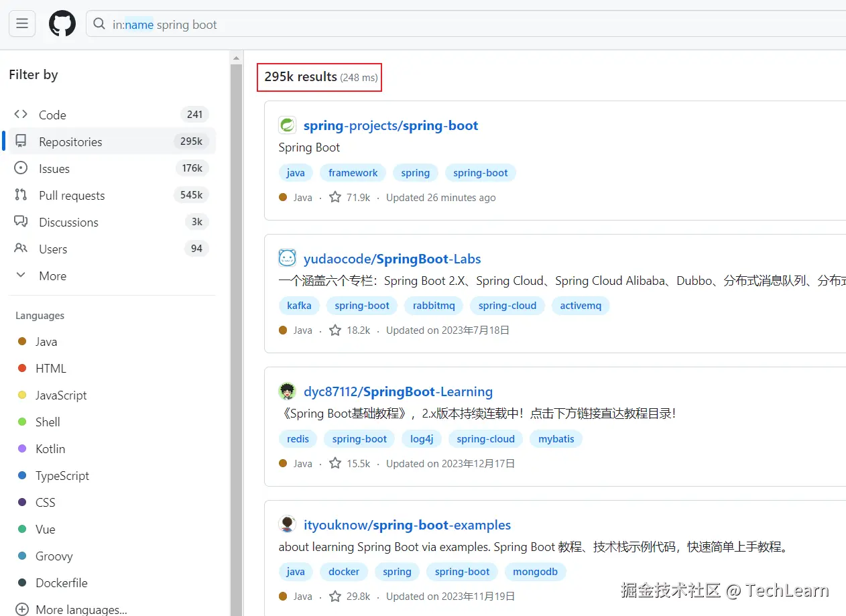Click the 71.9k star icon
The width and height of the screenshot is (846, 616).
point(335,197)
